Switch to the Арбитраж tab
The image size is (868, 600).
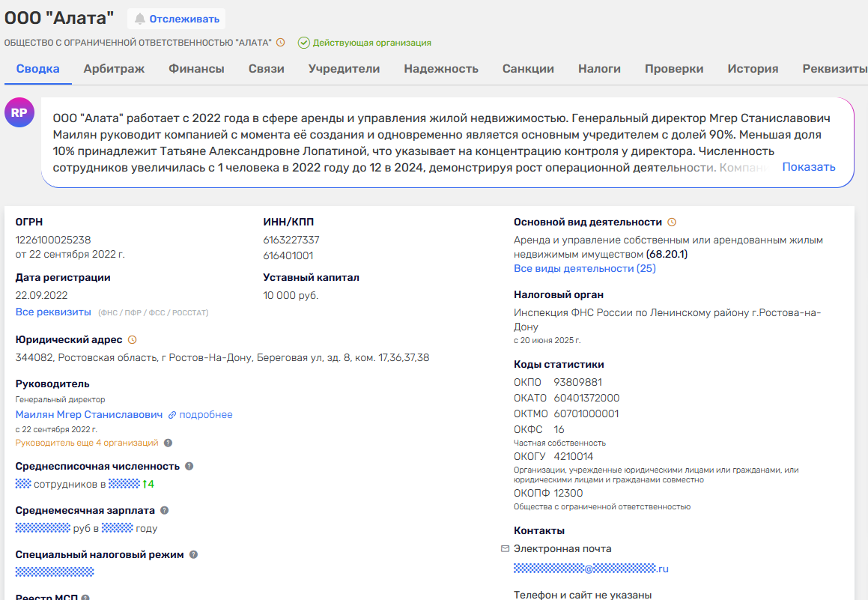click(x=114, y=69)
